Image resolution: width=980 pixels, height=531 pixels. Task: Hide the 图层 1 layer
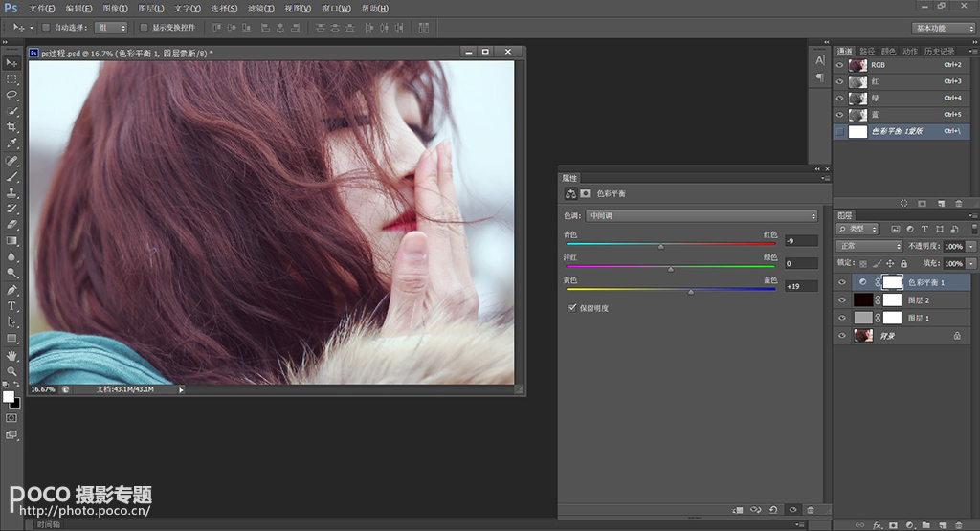coord(842,318)
